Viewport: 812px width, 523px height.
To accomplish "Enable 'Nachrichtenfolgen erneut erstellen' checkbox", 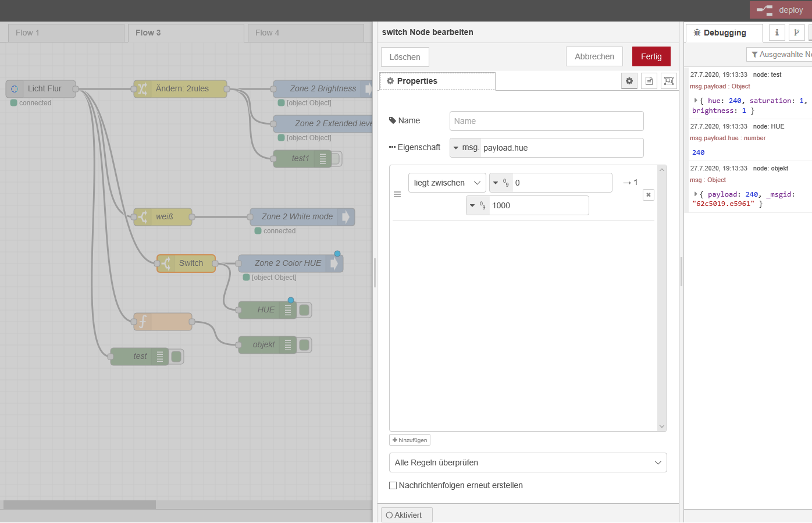I will 393,485.
